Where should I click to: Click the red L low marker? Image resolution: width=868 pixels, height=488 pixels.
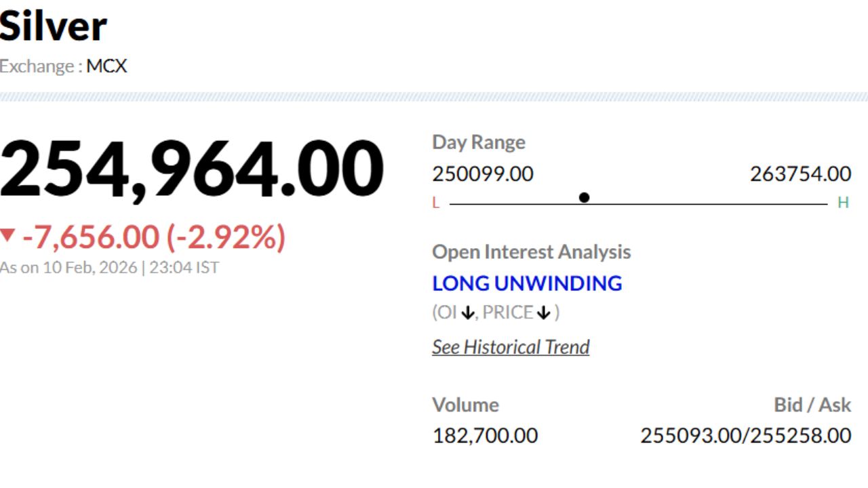(435, 203)
